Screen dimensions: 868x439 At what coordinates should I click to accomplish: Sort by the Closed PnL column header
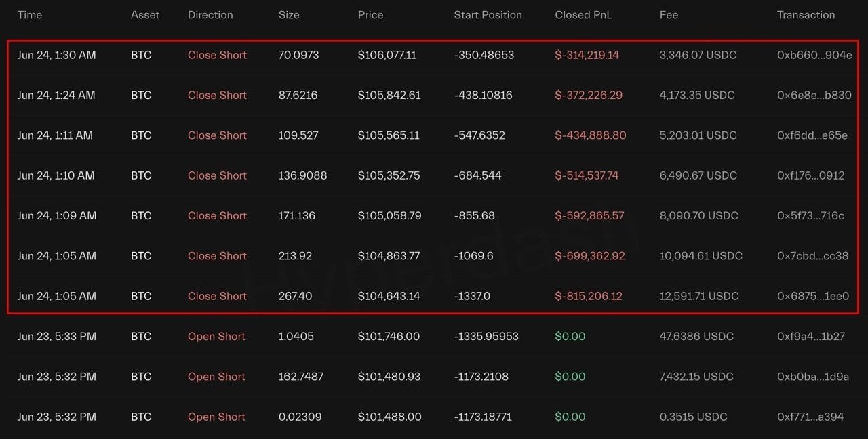[x=583, y=15]
